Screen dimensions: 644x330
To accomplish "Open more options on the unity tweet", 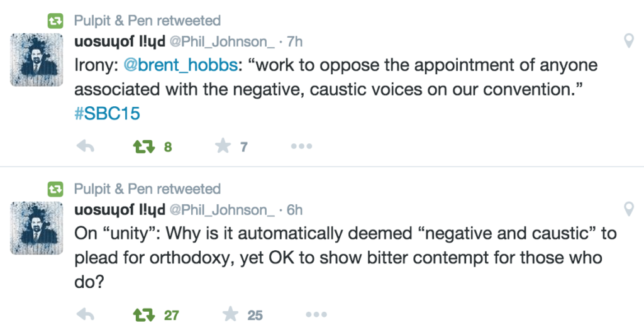I will [316, 315].
